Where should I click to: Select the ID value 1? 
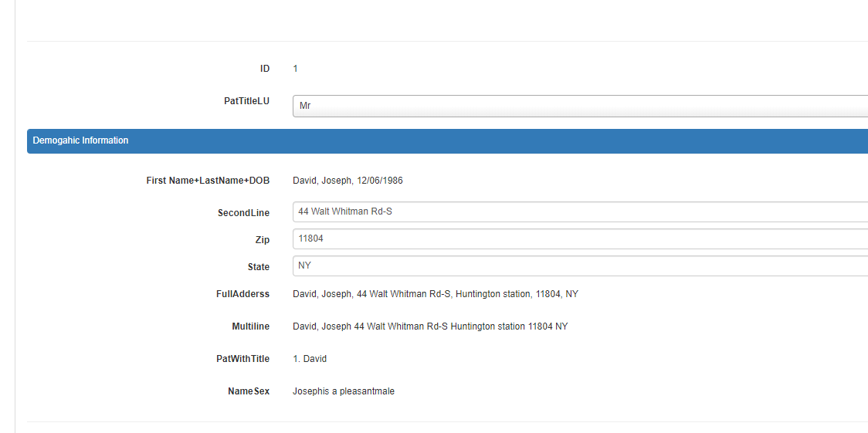[x=295, y=69]
